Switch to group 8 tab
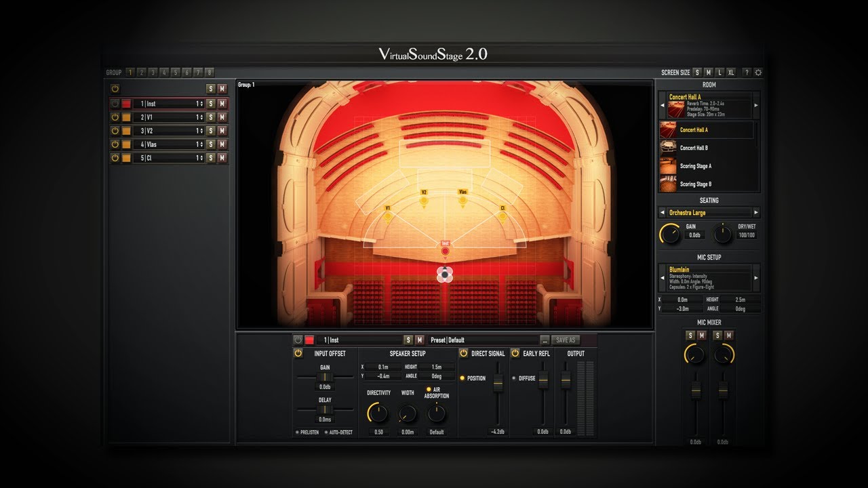 tap(210, 73)
